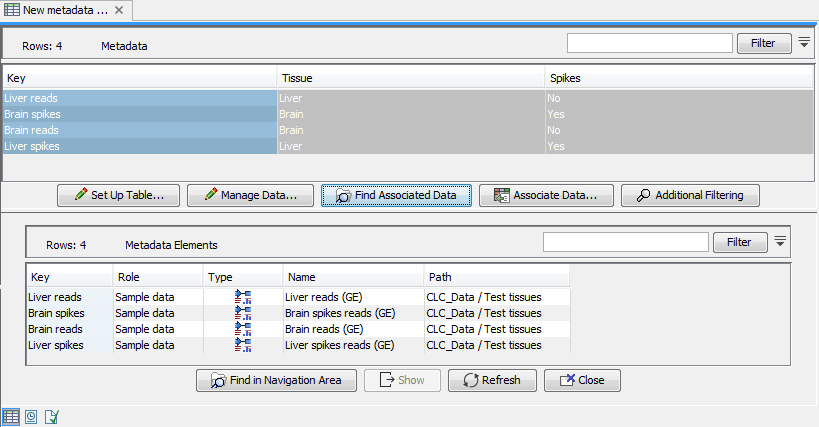Open Additional Filtering
The image size is (819, 427).
coord(689,195)
